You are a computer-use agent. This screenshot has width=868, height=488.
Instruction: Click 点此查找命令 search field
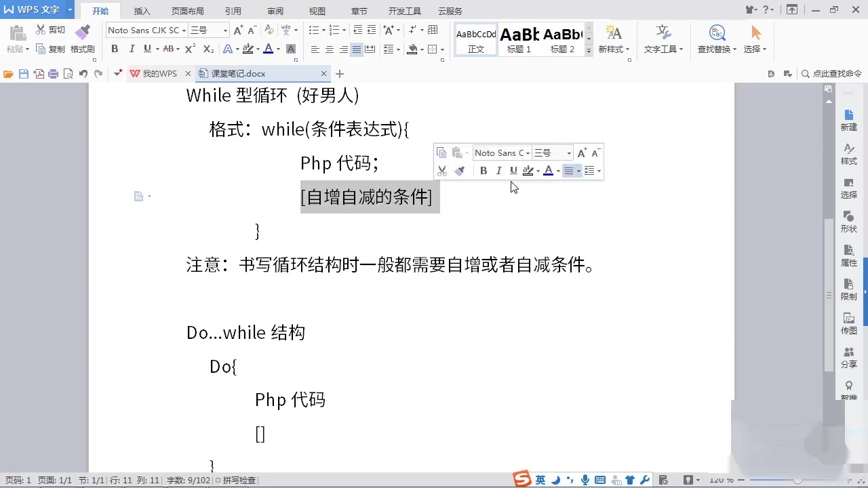pos(831,73)
